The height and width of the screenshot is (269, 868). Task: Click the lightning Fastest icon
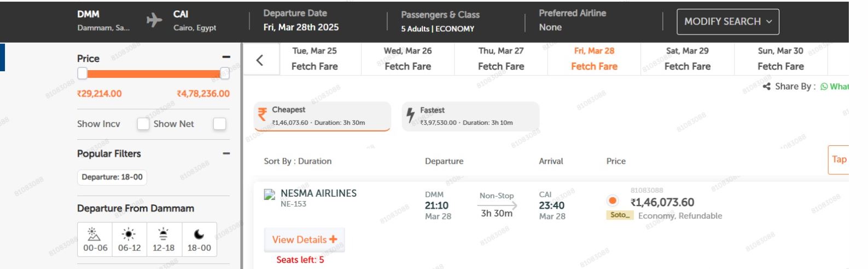[x=410, y=115]
